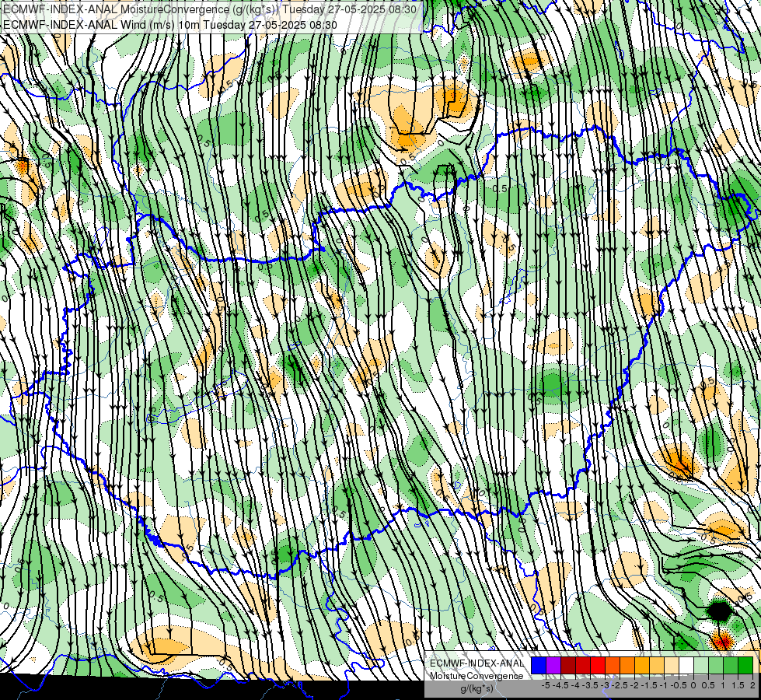Screen dimensions: 761x700
Task: Click the -2.5 legend scale value
Action: 620,685
